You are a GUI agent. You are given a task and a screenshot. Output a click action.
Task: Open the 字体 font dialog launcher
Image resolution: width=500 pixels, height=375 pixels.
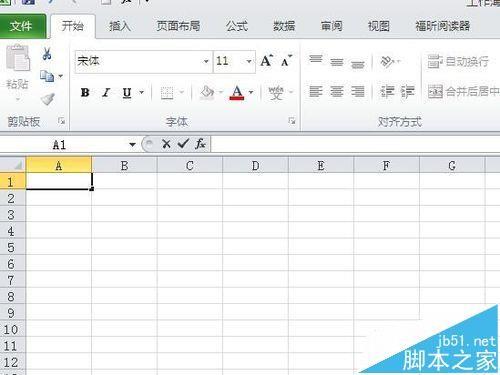click(292, 121)
